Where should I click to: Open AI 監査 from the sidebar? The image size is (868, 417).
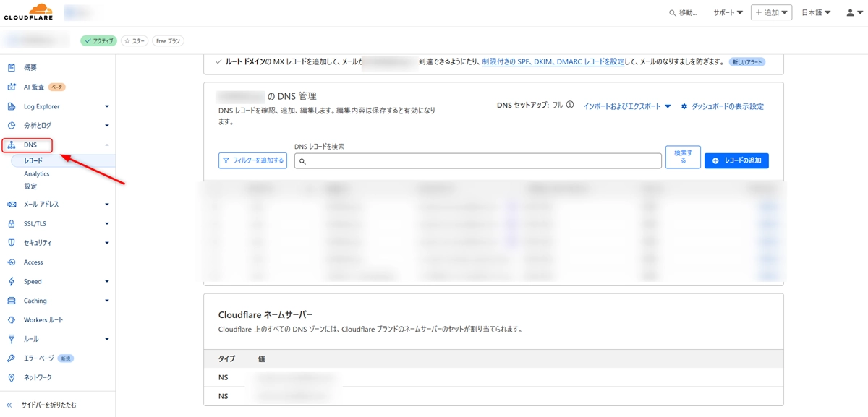(34, 87)
